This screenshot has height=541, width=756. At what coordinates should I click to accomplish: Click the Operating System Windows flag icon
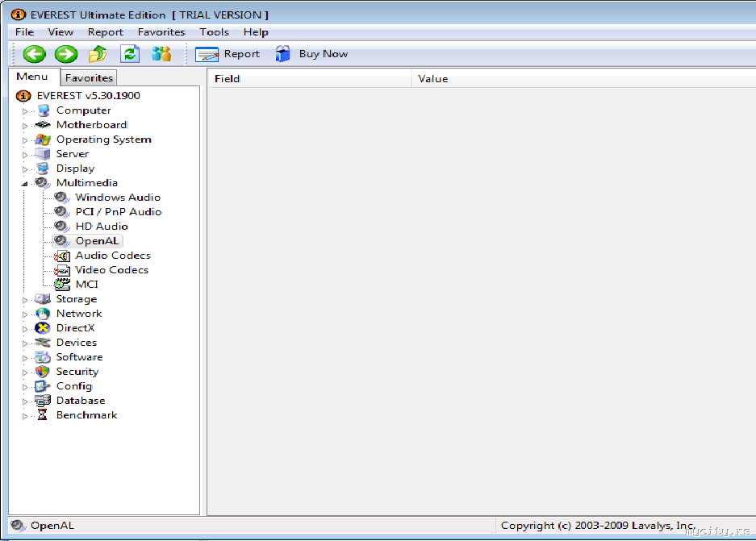43,139
